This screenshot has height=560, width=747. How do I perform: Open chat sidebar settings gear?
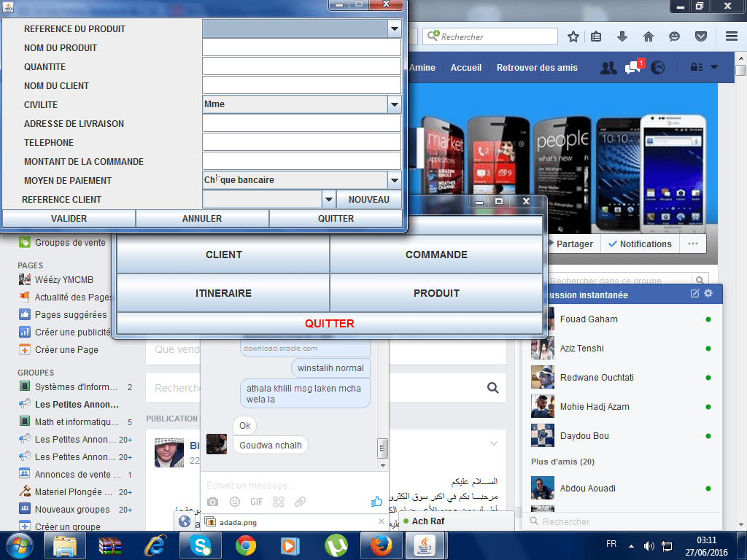click(x=708, y=294)
